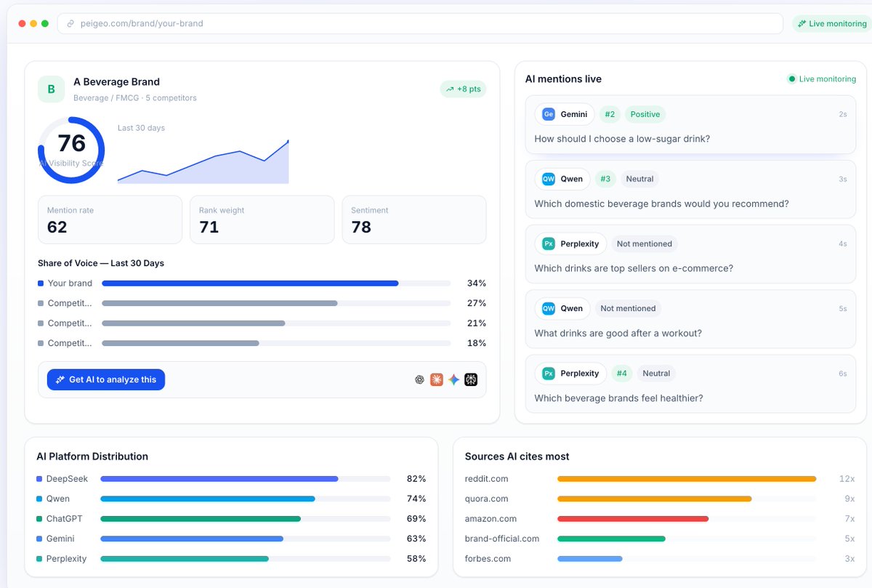Viewport: 872px width, 588px height.
Task: Open the domestic beverage brands mention
Action: pos(690,189)
